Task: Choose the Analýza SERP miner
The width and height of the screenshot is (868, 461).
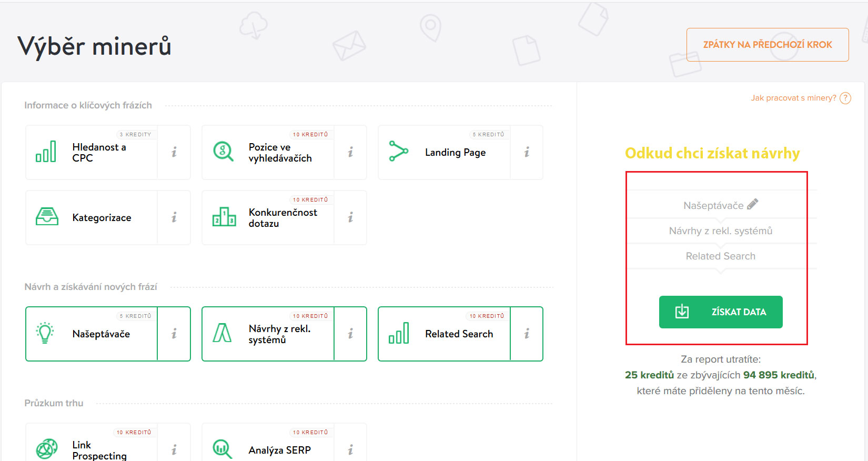Action: (x=268, y=448)
